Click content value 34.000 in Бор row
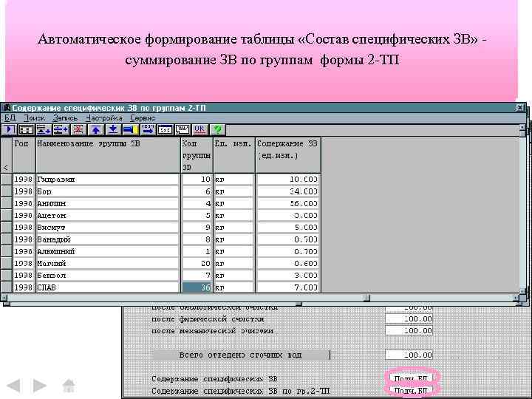The height and width of the screenshot is (399, 532). 288,191
